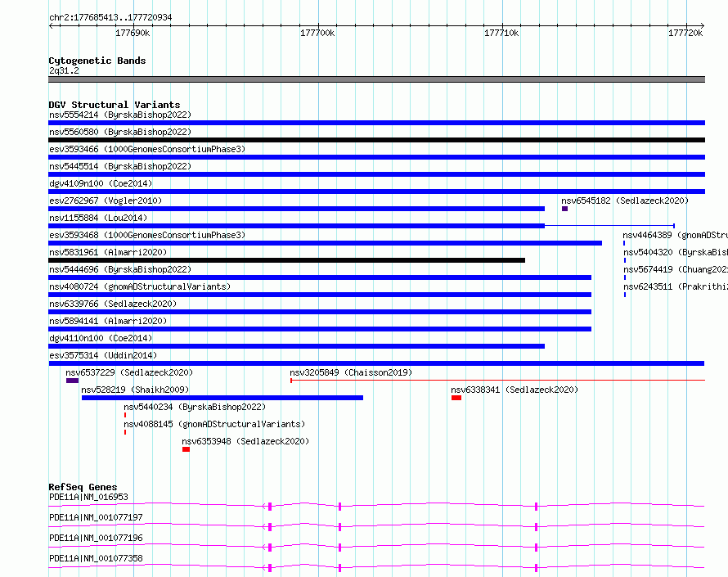Open the nsv5554214 (ByrskaBishop2022) variant label

(x=120, y=115)
